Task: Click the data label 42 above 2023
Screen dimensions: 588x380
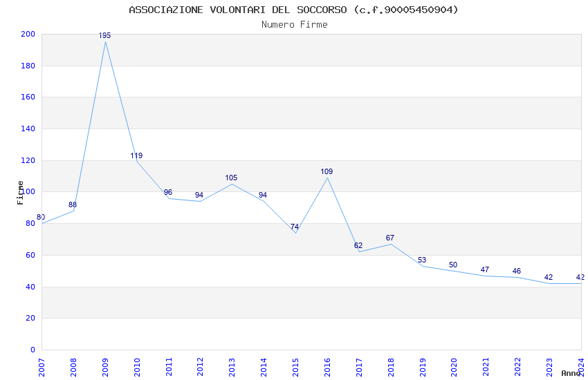Action: pyautogui.click(x=549, y=278)
